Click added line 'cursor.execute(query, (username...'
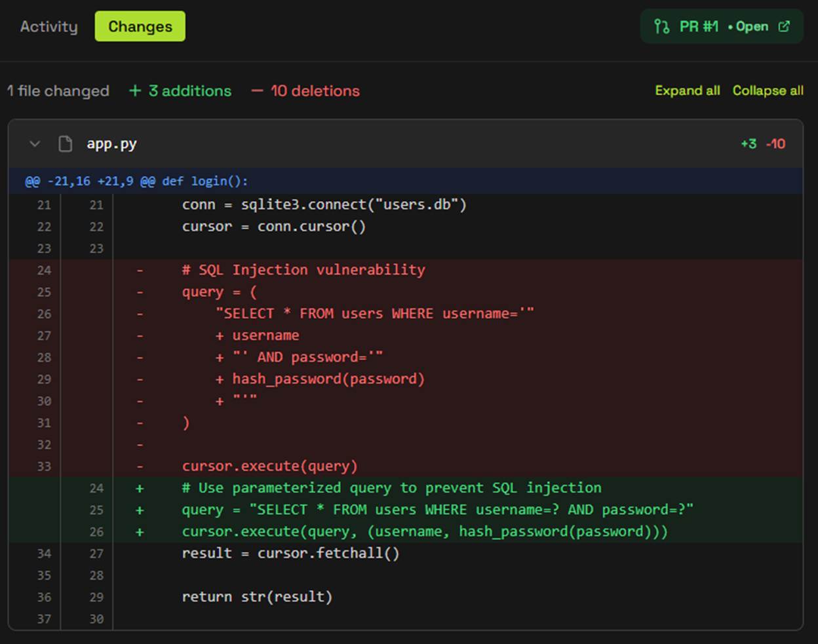 click(x=406, y=531)
